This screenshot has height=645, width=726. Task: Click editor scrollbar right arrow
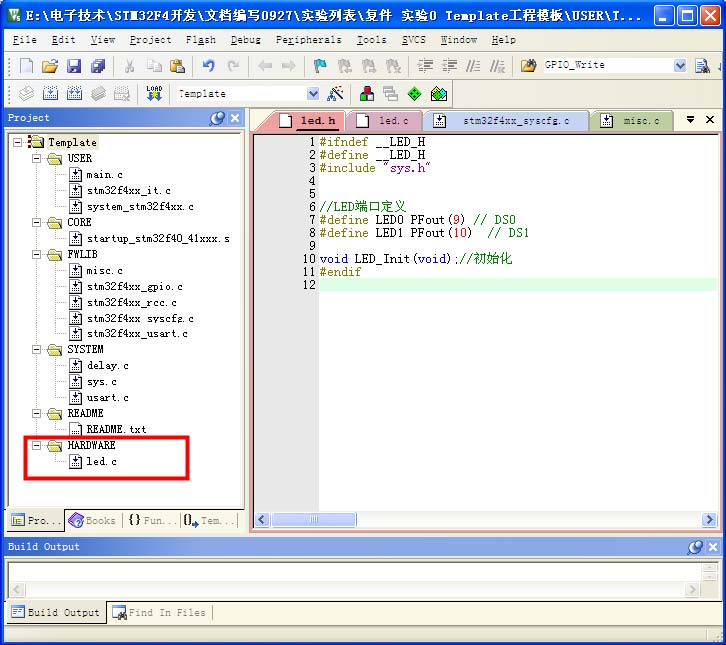point(708,520)
